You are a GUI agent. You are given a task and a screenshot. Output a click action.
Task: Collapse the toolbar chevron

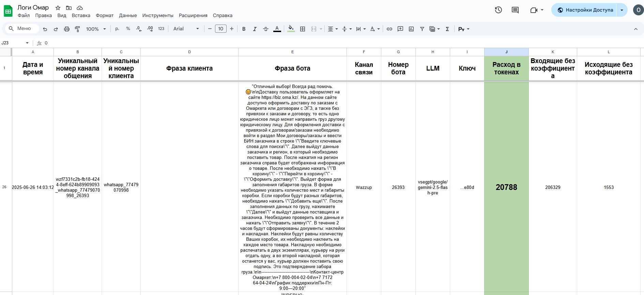(x=635, y=29)
